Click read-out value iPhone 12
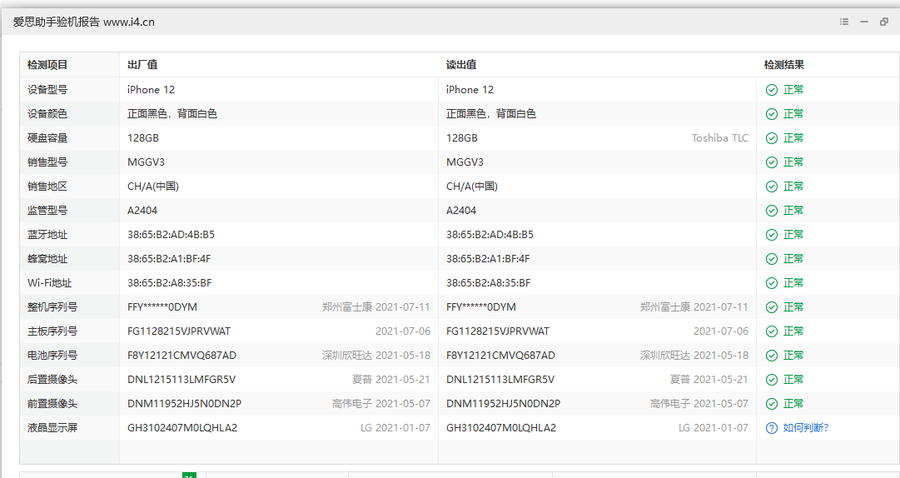The height and width of the screenshot is (478, 900). coord(470,90)
